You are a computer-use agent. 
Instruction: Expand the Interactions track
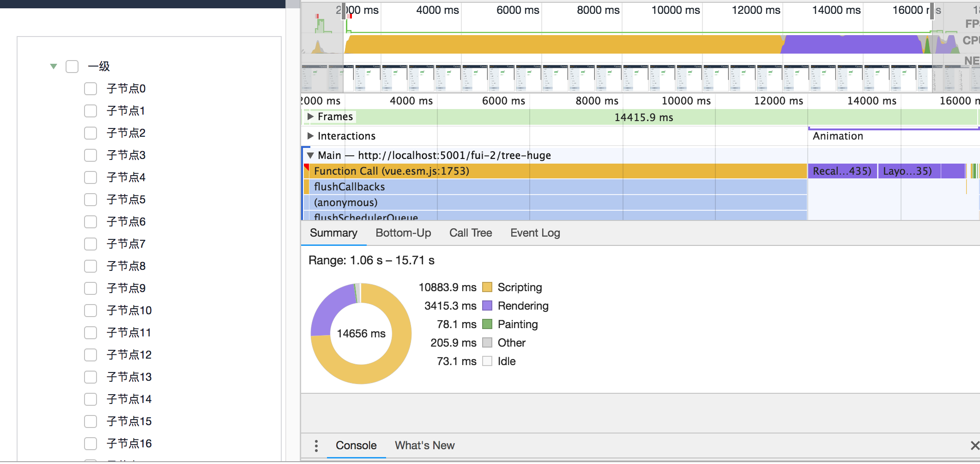click(x=311, y=136)
